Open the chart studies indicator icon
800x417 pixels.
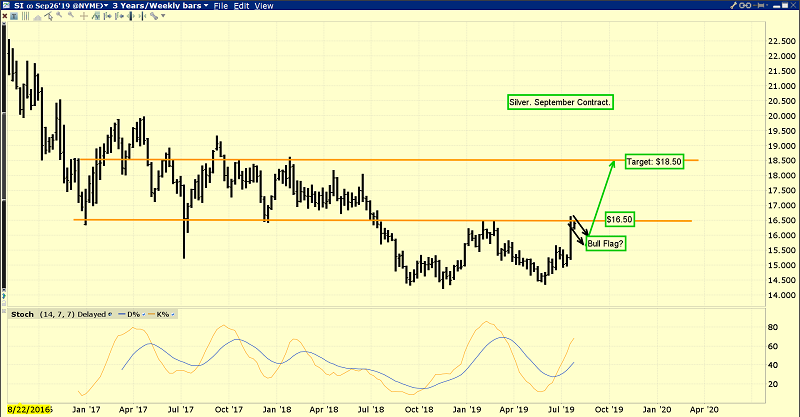[95, 16]
